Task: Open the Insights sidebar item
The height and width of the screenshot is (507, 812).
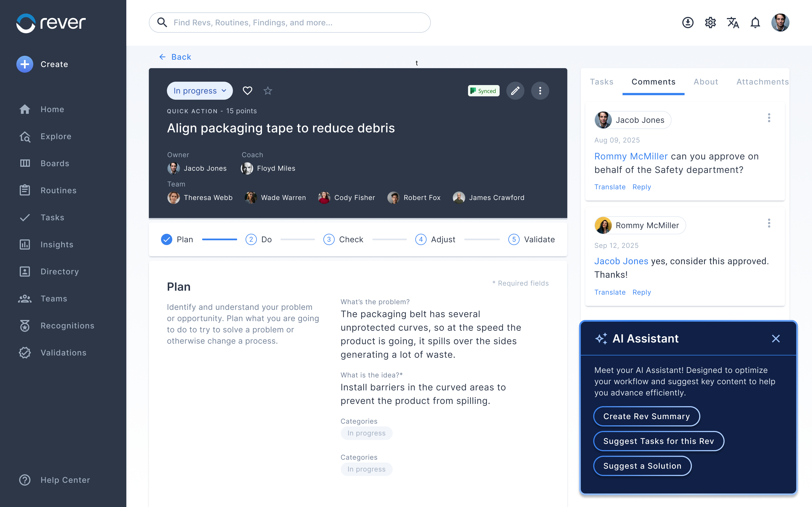Action: tap(56, 244)
